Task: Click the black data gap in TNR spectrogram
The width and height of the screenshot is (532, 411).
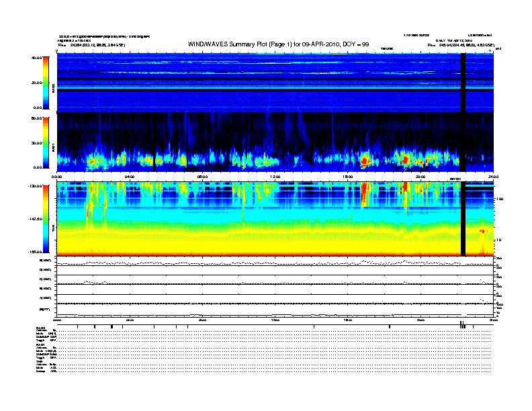Action: pyautogui.click(x=463, y=219)
